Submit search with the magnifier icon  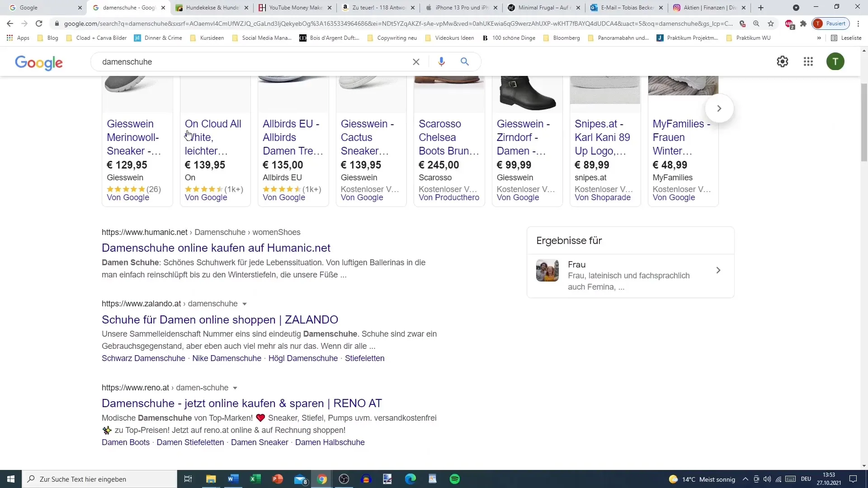[x=465, y=62]
